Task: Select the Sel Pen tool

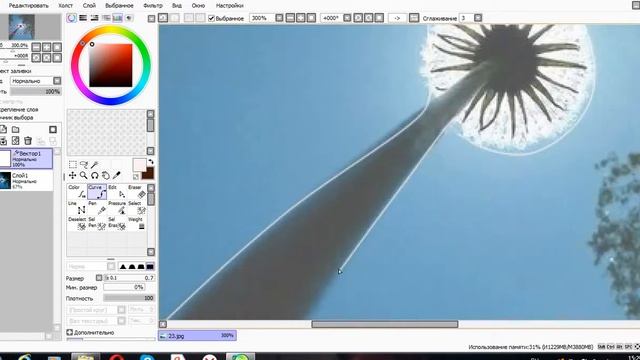Action: pyautogui.click(x=97, y=224)
